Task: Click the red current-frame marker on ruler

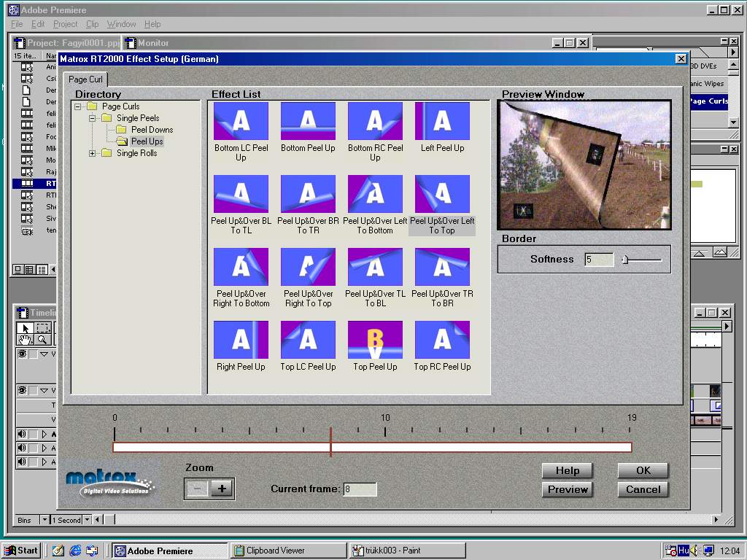Action: 330,442
